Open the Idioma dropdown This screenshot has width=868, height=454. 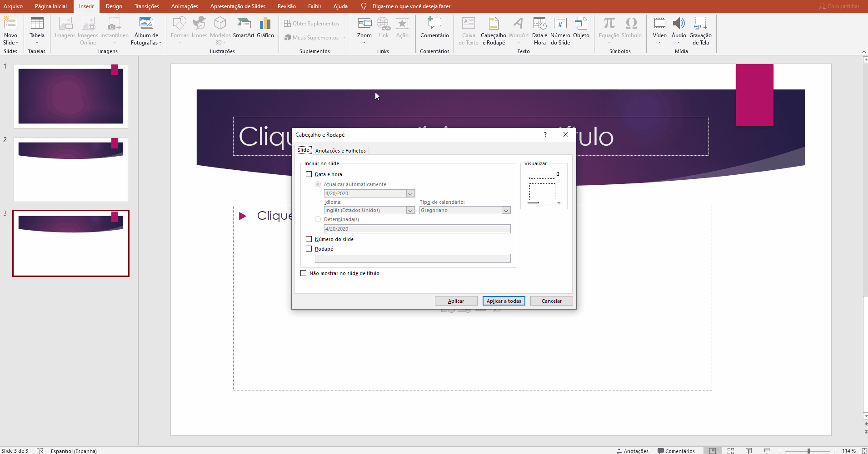[410, 210]
